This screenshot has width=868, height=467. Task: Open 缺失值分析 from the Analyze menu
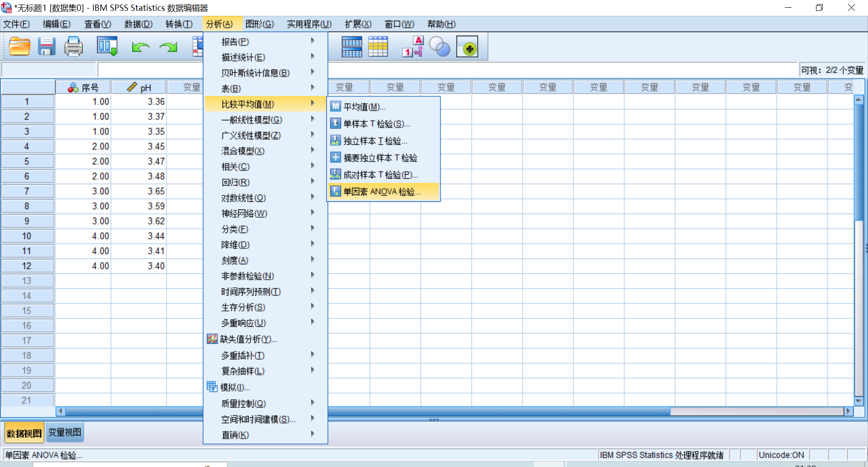click(248, 339)
